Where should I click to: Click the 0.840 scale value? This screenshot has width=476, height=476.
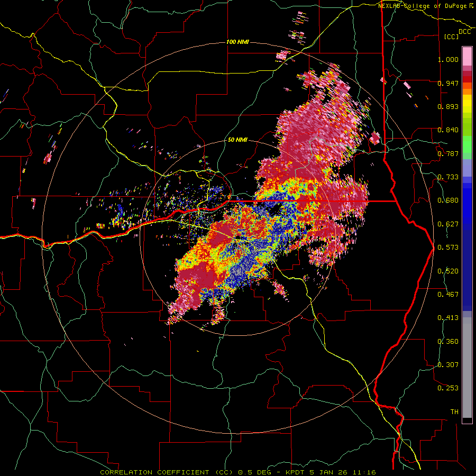pyautogui.click(x=448, y=130)
